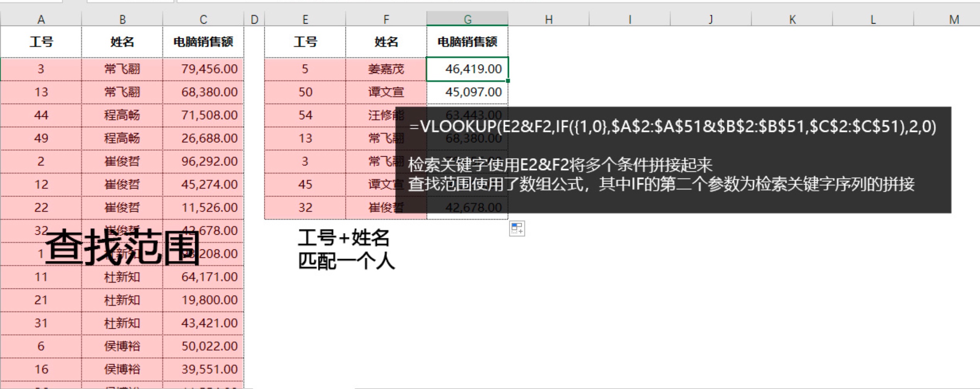
Task: Select 常飞翮 in the 68,380.00 row of column B
Action: click(x=122, y=92)
